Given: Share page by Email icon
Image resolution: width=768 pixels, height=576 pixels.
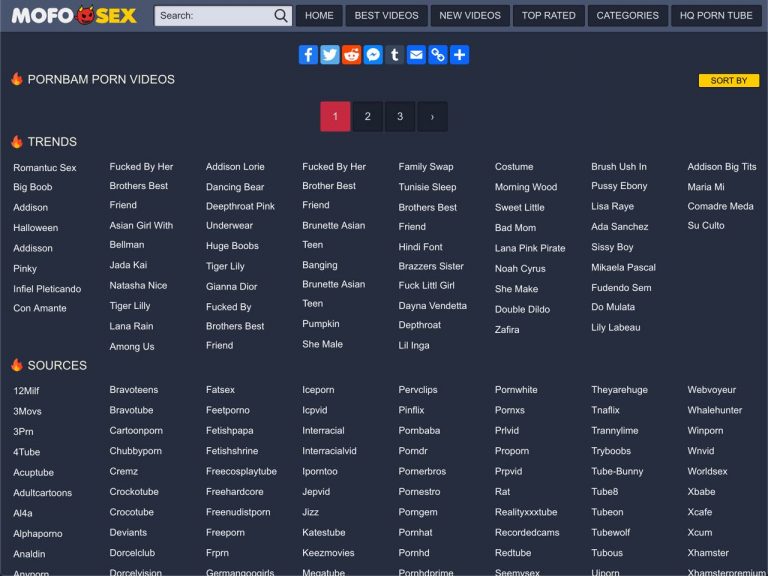Looking at the screenshot, I should pyautogui.click(x=416, y=54).
